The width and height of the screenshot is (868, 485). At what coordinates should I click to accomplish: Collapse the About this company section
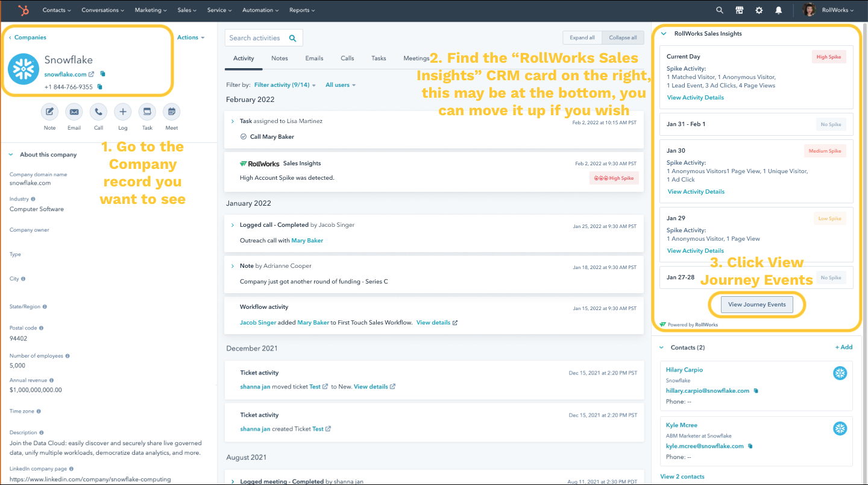pos(11,154)
